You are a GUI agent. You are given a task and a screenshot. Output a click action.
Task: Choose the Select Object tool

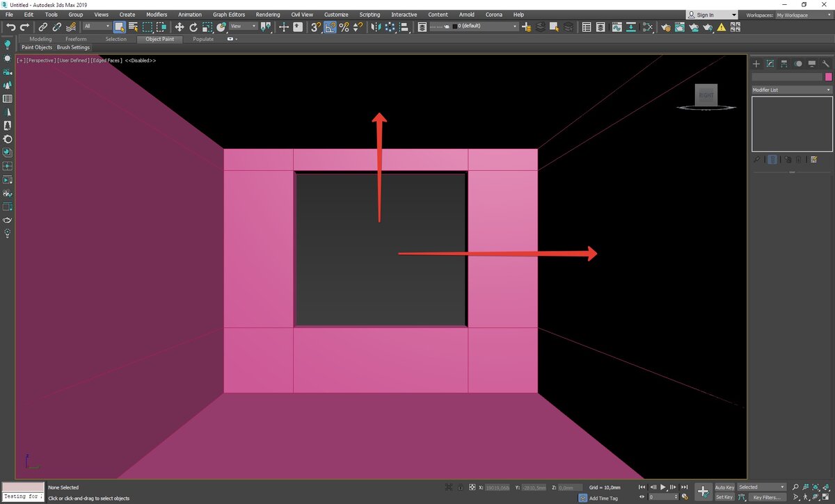click(120, 27)
